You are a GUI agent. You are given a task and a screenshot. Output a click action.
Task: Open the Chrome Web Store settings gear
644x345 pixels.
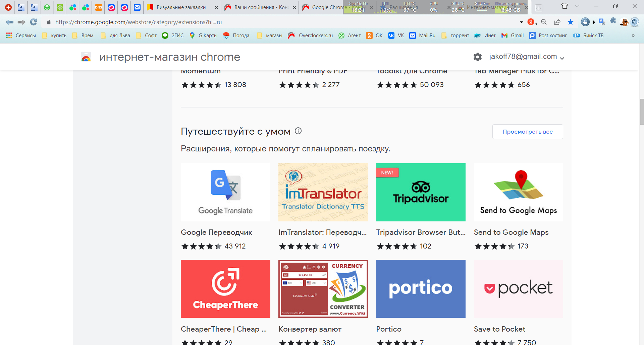478,57
